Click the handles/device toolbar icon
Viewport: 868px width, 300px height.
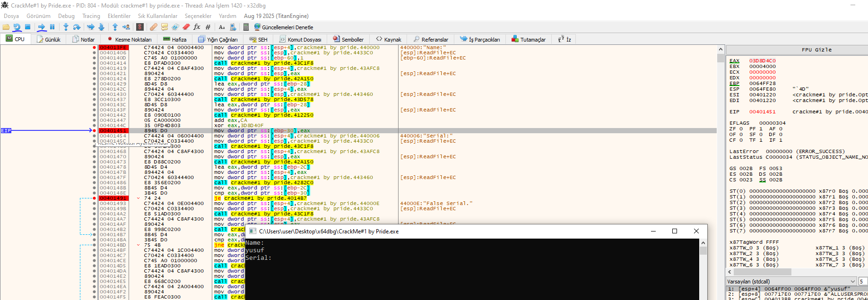[233, 27]
